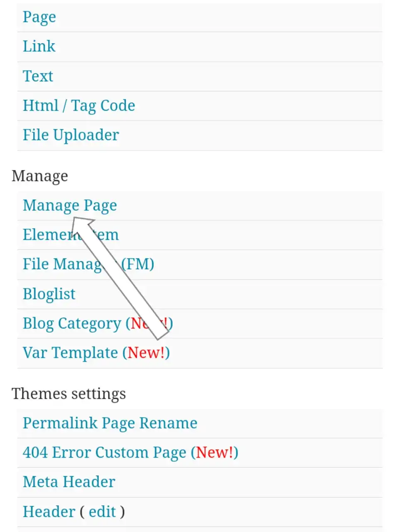This screenshot has width=399, height=532.
Task: Click the edit link beside Header
Action: [x=102, y=512]
